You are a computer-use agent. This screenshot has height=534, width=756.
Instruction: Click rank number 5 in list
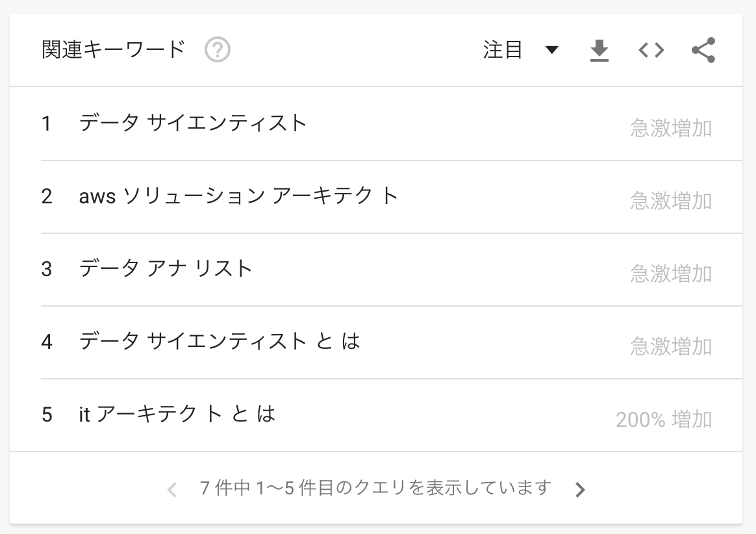coord(47,414)
